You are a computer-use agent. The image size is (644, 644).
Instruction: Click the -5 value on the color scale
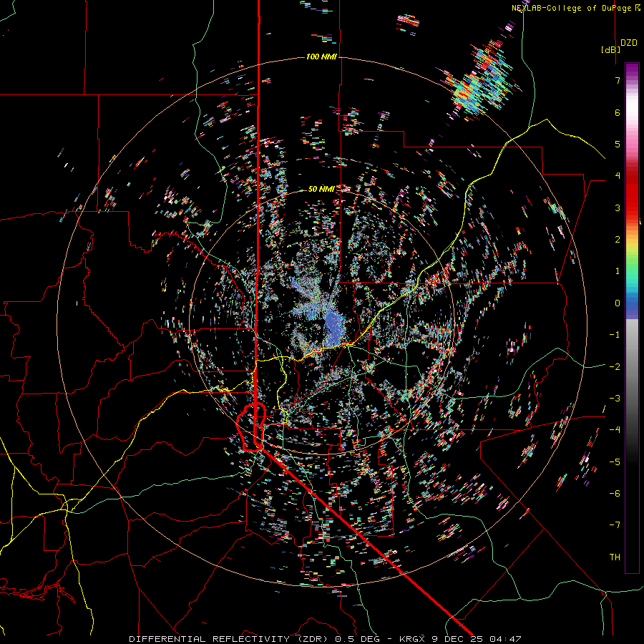tap(615, 462)
